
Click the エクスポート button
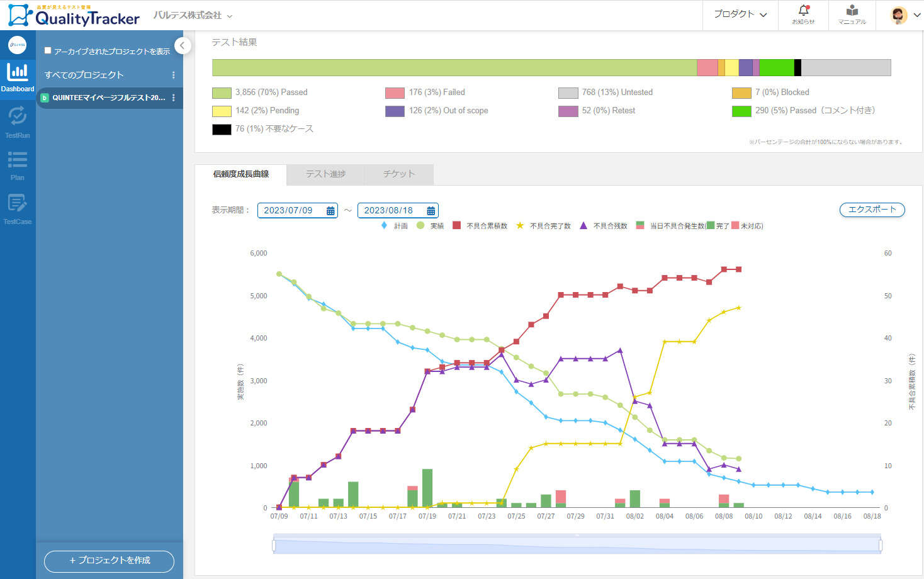point(872,210)
